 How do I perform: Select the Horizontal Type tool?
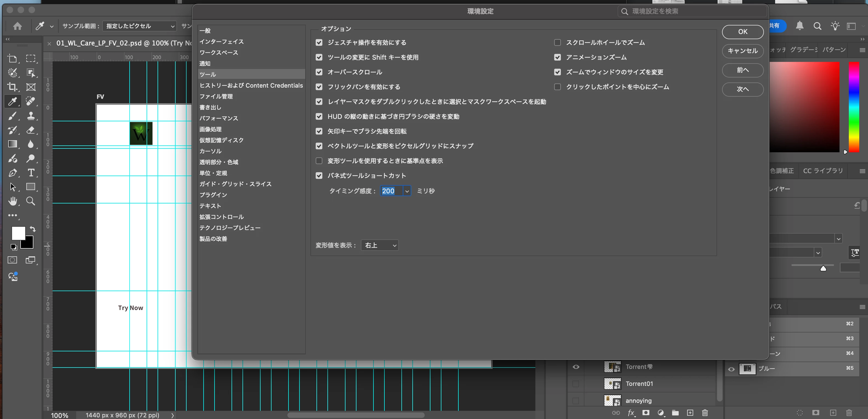tap(31, 173)
